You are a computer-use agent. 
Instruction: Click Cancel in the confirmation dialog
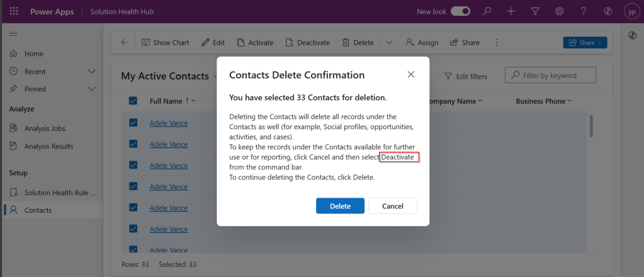point(392,206)
